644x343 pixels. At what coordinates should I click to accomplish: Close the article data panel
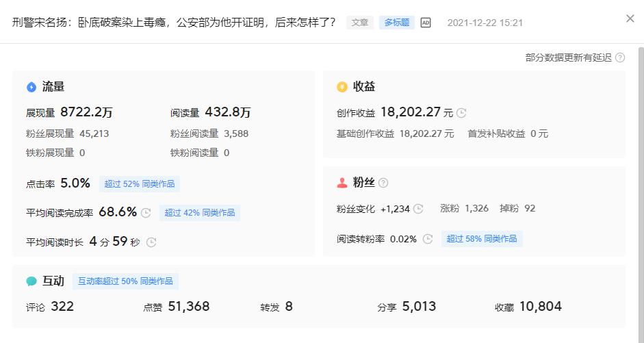click(630, 18)
